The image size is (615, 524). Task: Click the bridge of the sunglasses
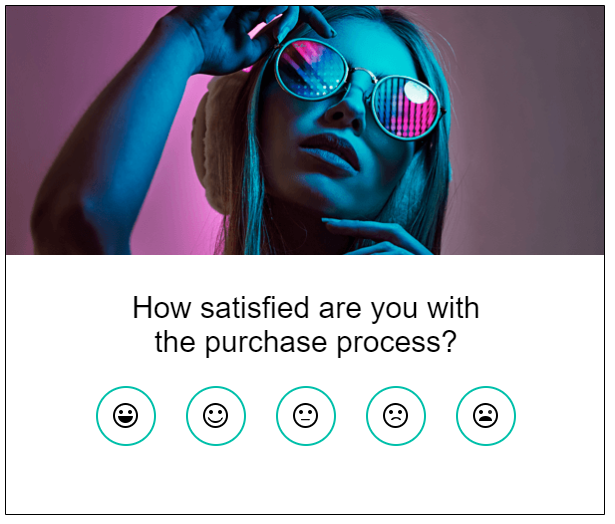(x=358, y=82)
